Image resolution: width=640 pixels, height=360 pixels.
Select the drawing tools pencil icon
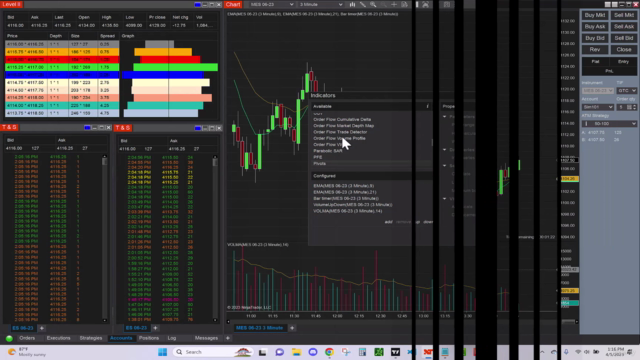[x=363, y=4]
